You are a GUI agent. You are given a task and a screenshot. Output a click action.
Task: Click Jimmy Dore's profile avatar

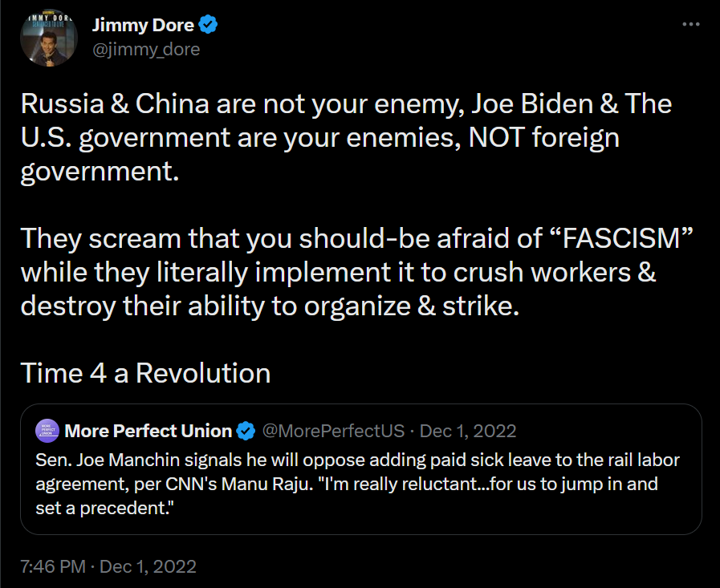pyautogui.click(x=48, y=38)
